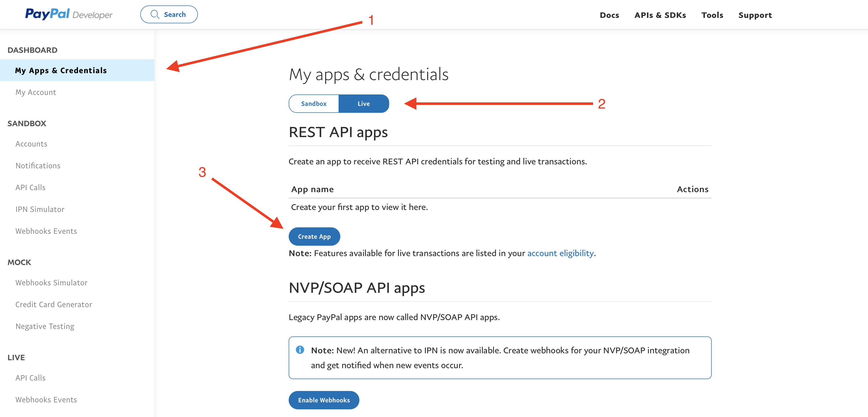Open the Credit Card Generator
The height and width of the screenshot is (417, 868).
[54, 305]
